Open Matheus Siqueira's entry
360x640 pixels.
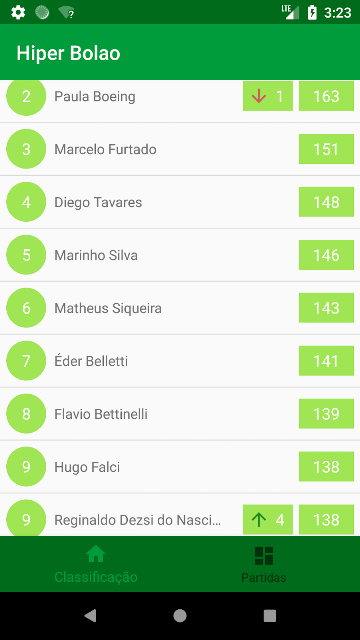[x=180, y=308]
